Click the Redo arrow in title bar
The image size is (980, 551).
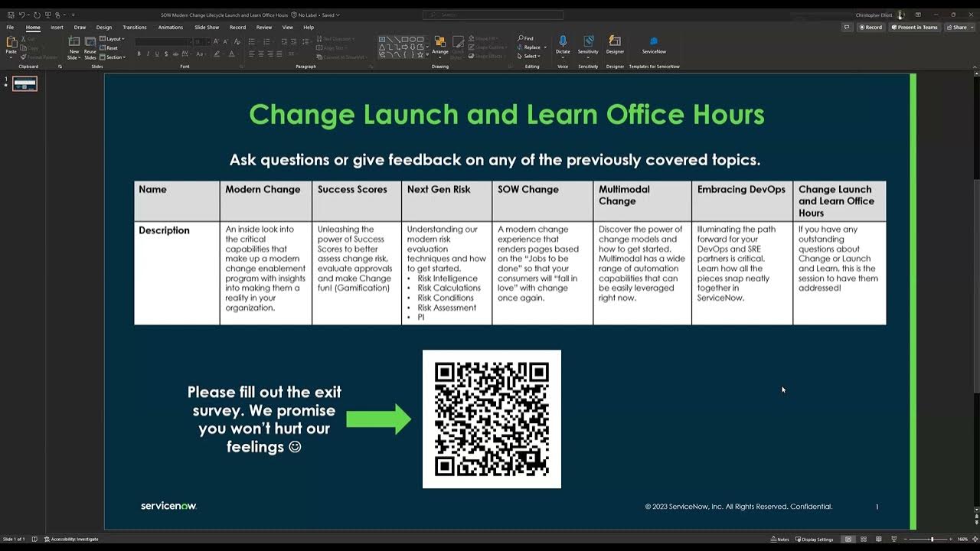pyautogui.click(x=37, y=15)
